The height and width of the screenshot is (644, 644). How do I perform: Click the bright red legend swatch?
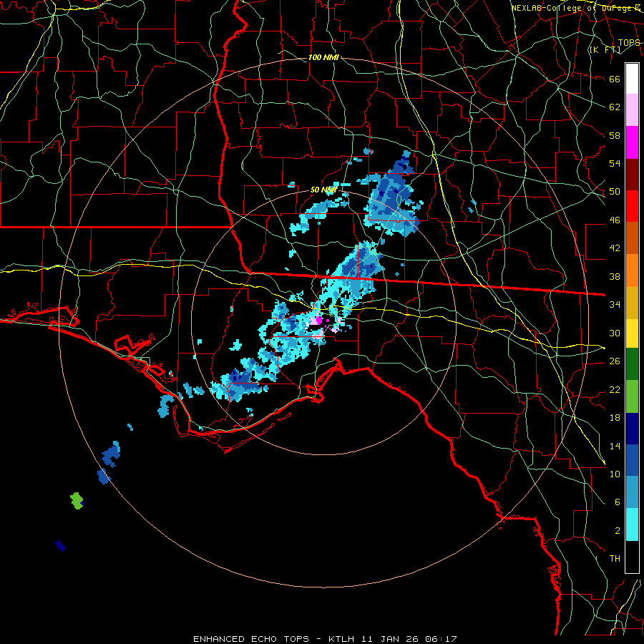click(x=632, y=206)
